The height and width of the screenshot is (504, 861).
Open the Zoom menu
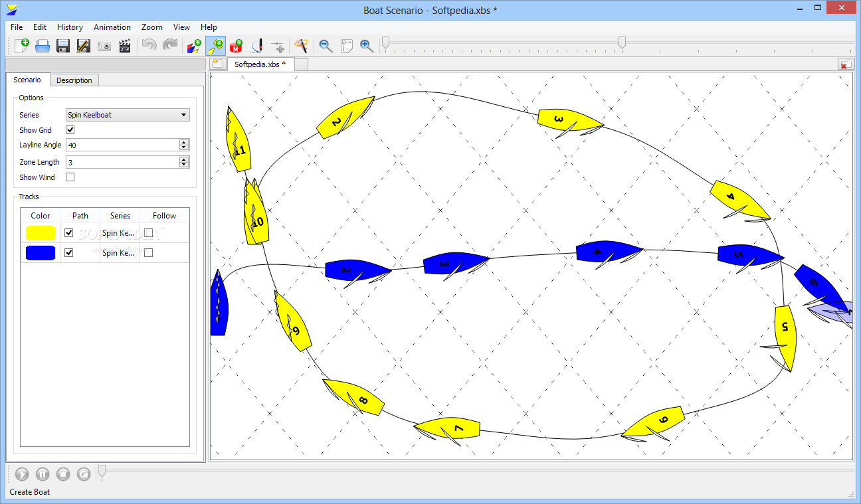click(x=152, y=27)
